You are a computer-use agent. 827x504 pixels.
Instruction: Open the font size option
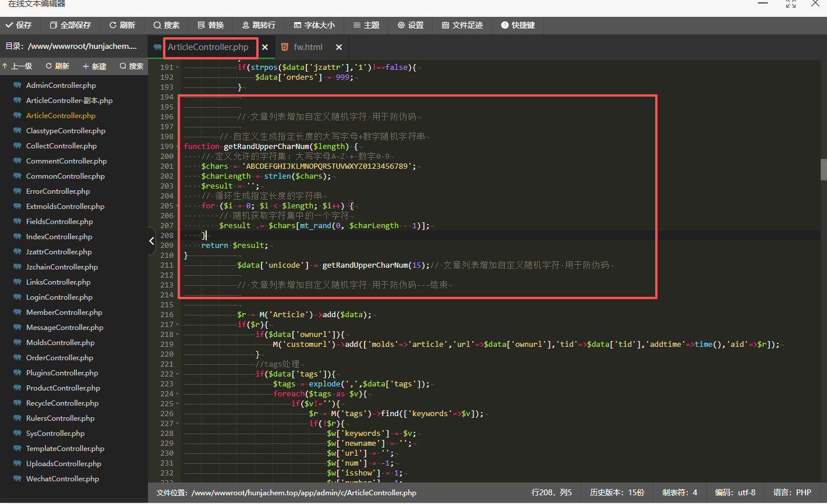(x=314, y=25)
